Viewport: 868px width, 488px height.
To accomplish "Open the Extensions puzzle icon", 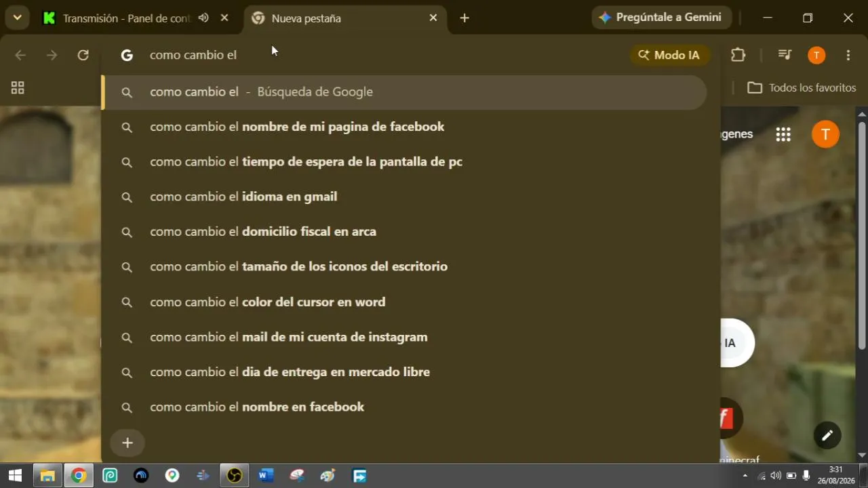I will (x=738, y=55).
